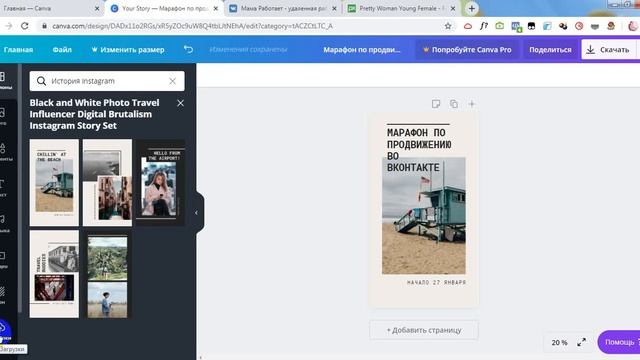Viewport: 640px width, 360px height.
Task: Open the 20 % zoom menu
Action: 560,342
